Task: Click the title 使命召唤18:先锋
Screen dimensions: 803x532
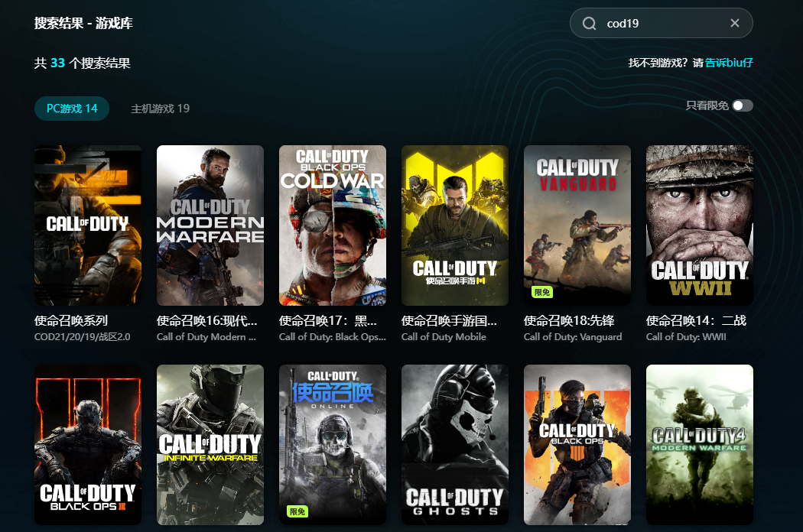Action: click(569, 320)
